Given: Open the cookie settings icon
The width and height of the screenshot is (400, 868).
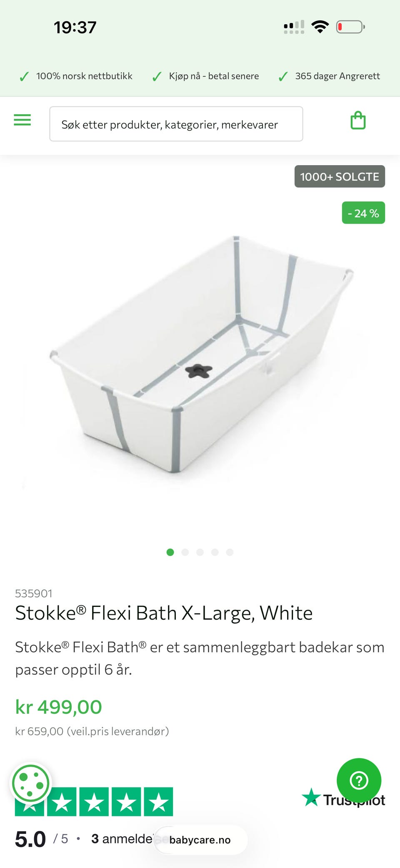Looking at the screenshot, I should tap(30, 784).
